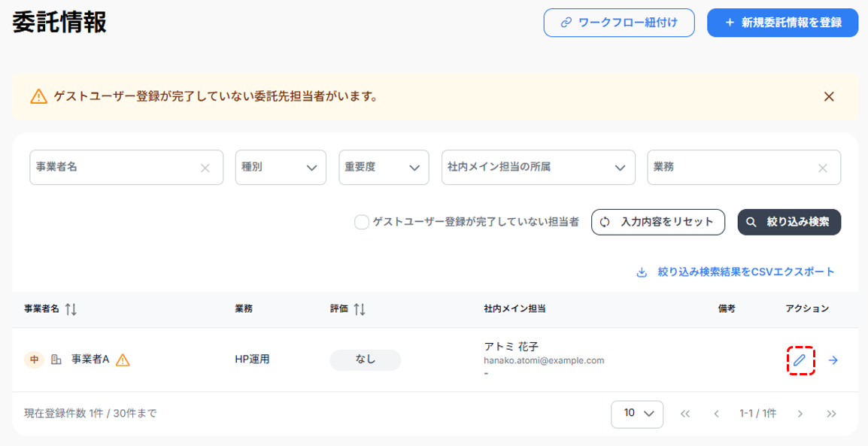Clear the 業務 filter field
Viewport: 868px width, 446px height.
[823, 168]
